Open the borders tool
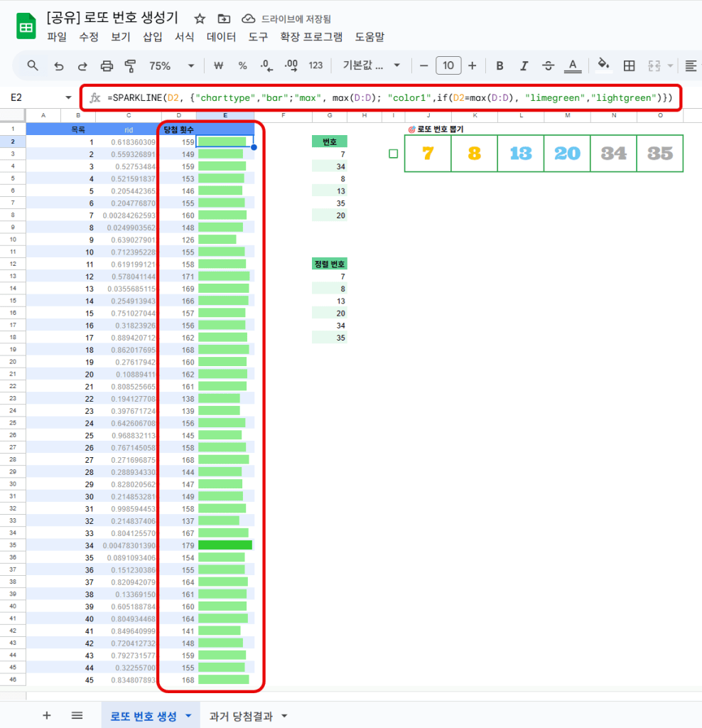The height and width of the screenshot is (728, 702). (x=629, y=66)
